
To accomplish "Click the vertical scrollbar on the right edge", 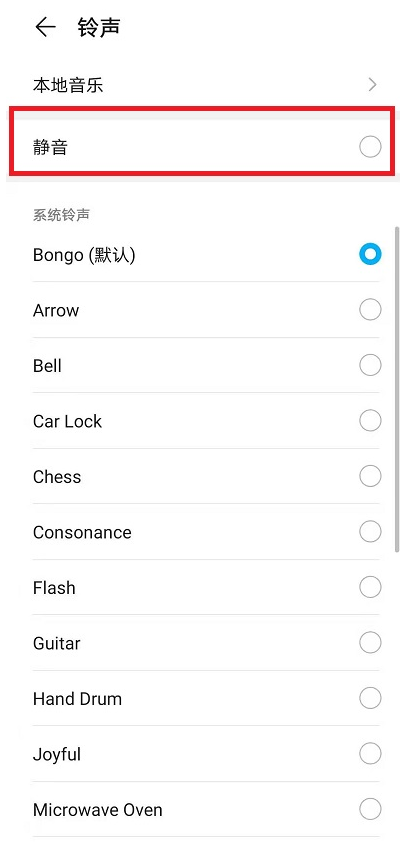I will coord(397,389).
